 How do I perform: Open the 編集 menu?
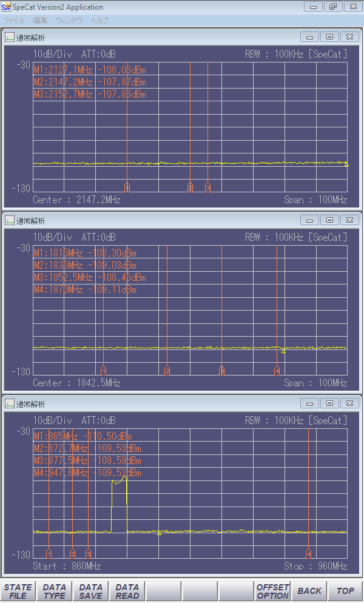[40, 21]
